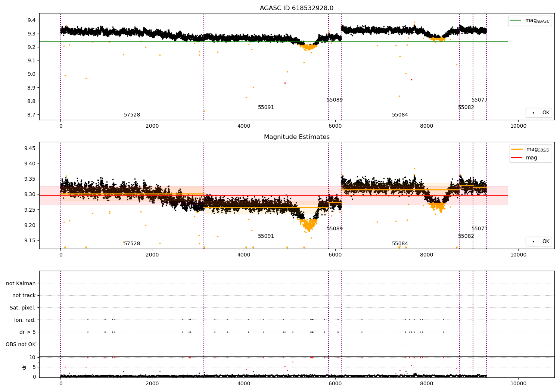
Task: Click the 'Magnitude Estimates' plot title
Action: point(296,137)
